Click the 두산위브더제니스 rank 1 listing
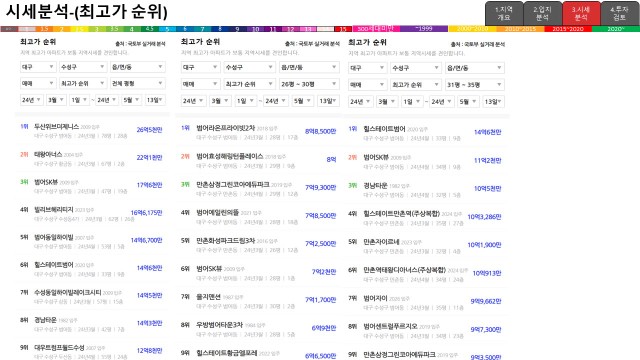The width and height of the screenshot is (640, 360). pyautogui.click(x=91, y=131)
